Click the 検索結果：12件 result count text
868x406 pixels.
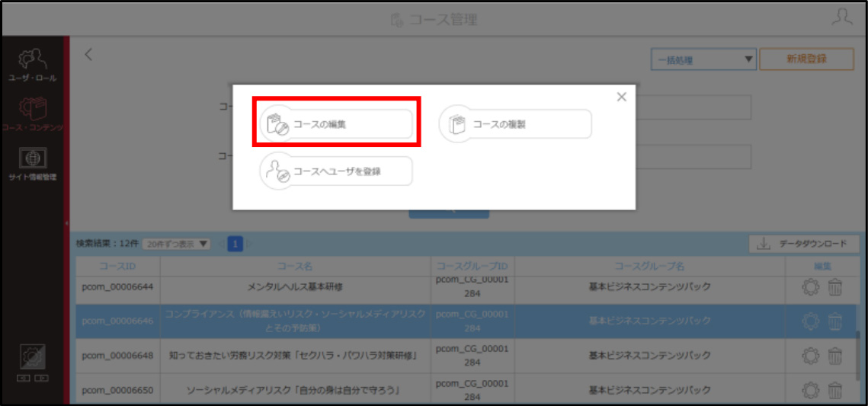(107, 244)
